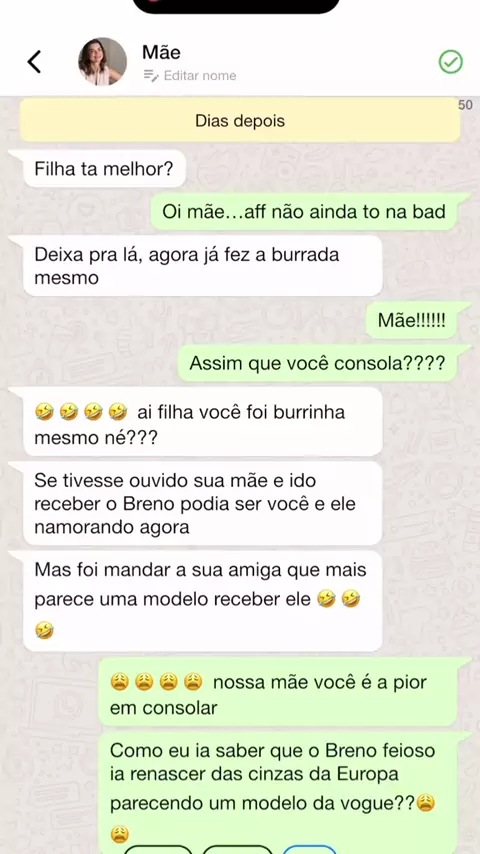The image size is (480, 854).
Task: Select message about Breno feioso renascer
Action: click(x=278, y=792)
